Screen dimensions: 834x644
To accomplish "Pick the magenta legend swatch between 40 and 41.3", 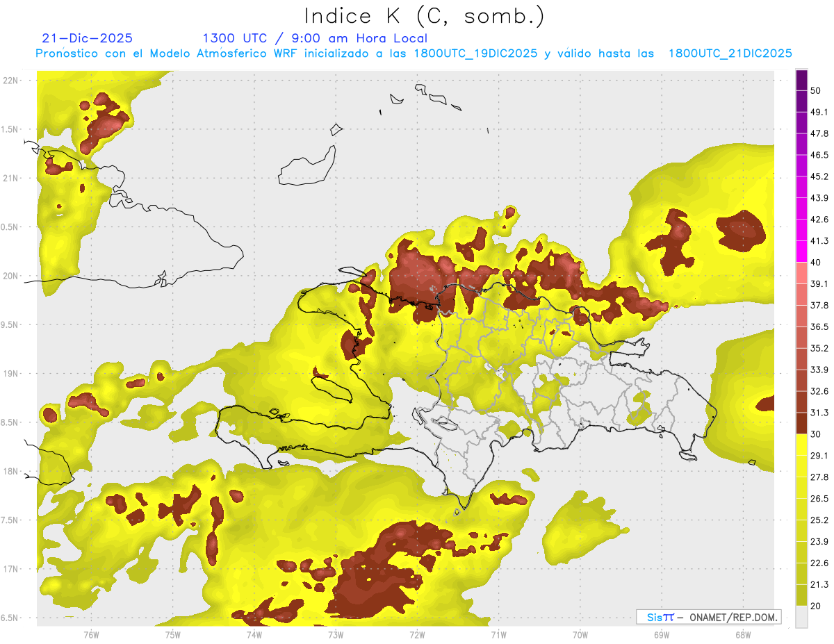I will tap(802, 251).
